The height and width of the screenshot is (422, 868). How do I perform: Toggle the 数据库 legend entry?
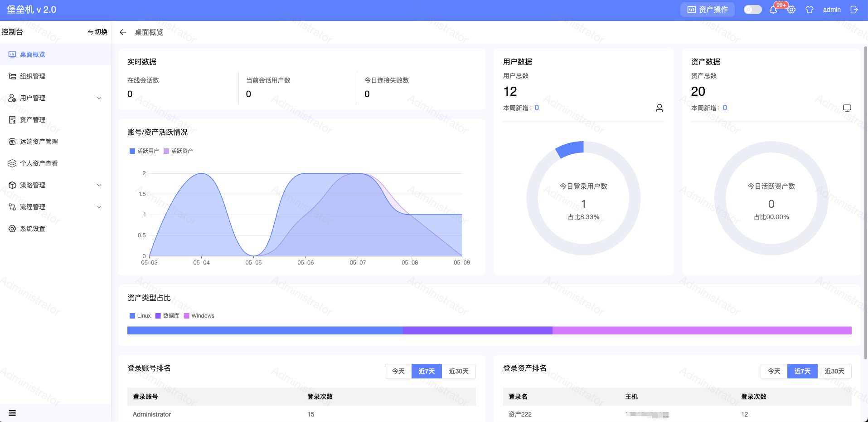pos(167,316)
